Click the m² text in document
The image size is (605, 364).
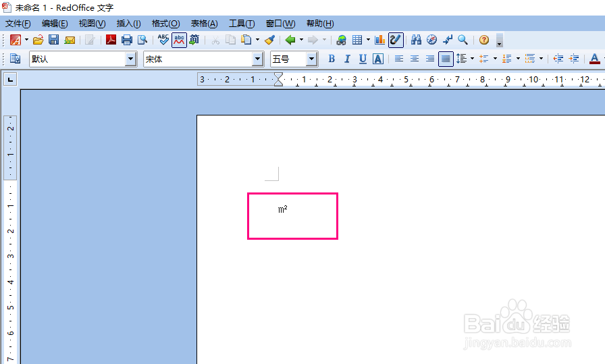[283, 209]
